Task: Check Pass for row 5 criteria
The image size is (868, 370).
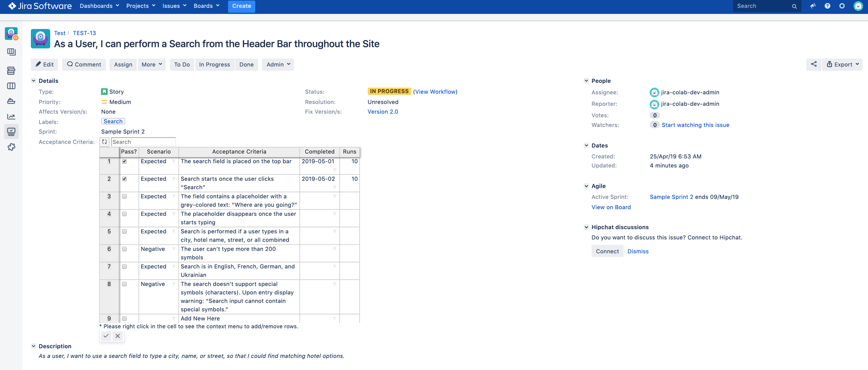Action: pos(124,231)
